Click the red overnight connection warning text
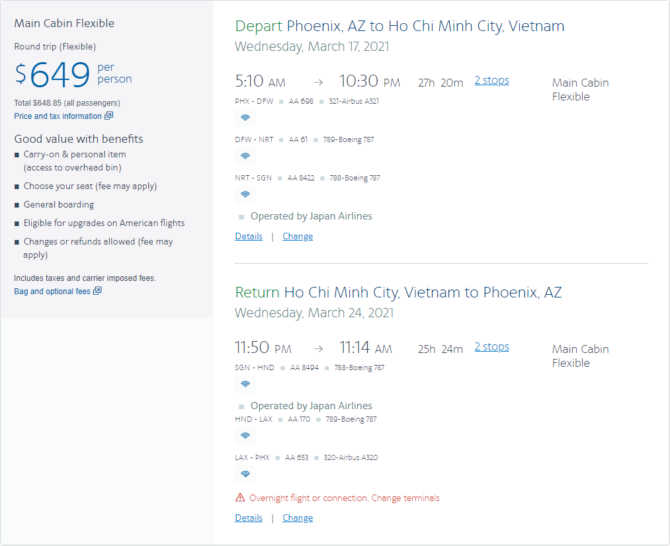 click(x=344, y=498)
